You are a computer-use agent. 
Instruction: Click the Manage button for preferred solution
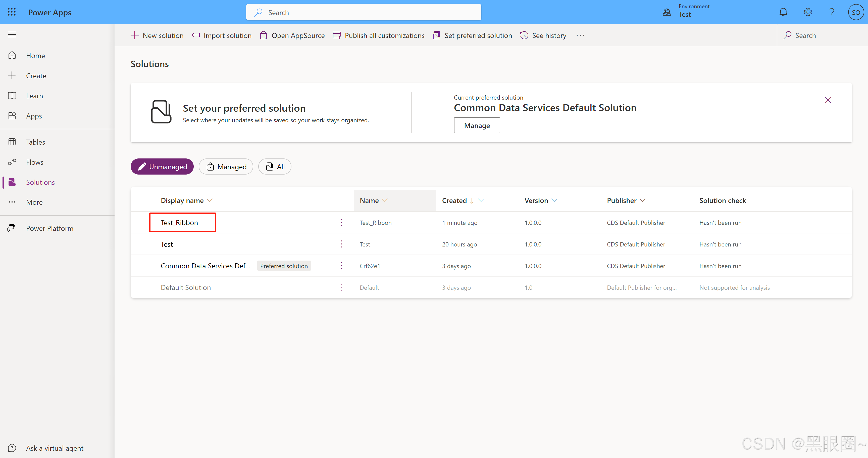[x=477, y=125]
